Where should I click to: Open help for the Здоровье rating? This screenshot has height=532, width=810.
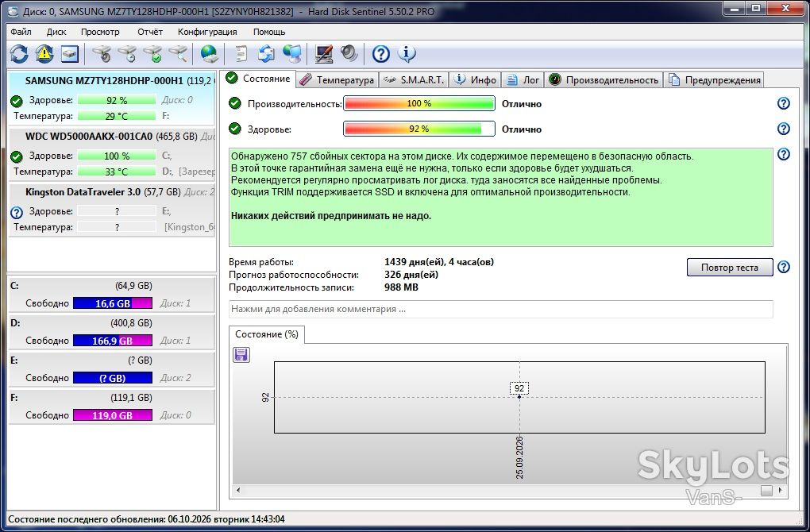click(x=784, y=129)
